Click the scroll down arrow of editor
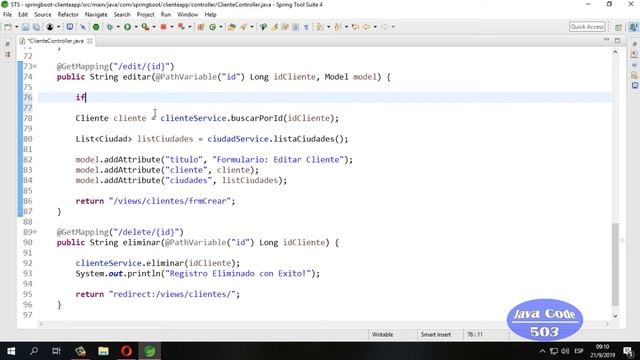The width and height of the screenshot is (640, 360). point(615,316)
